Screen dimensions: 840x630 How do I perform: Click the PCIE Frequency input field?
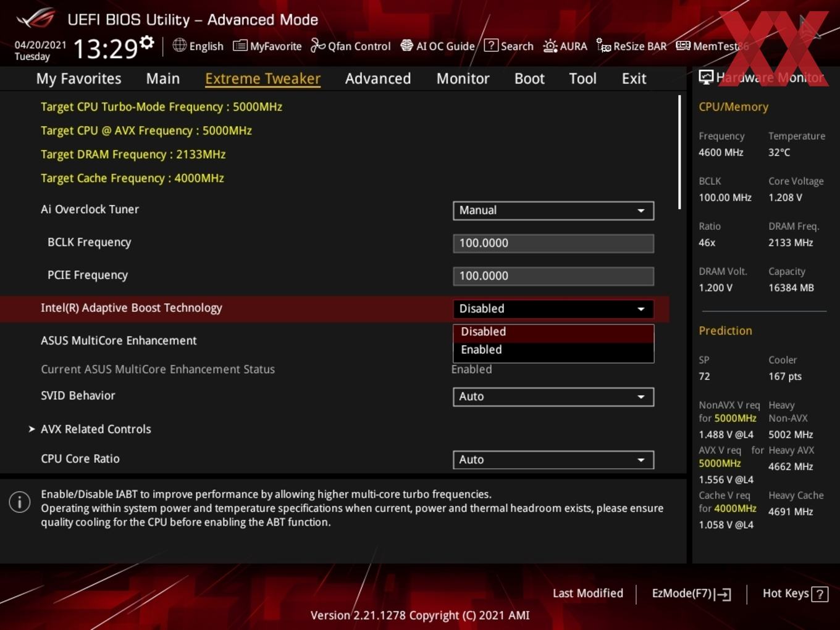553,276
